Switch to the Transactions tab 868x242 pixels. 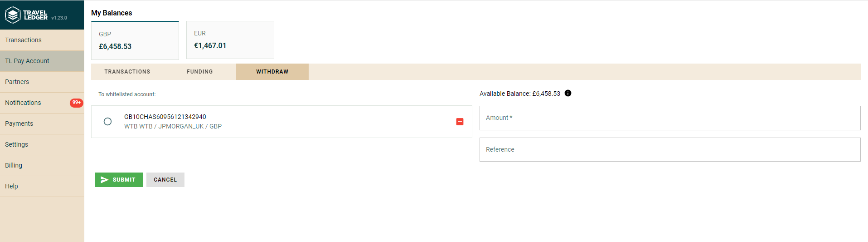127,72
